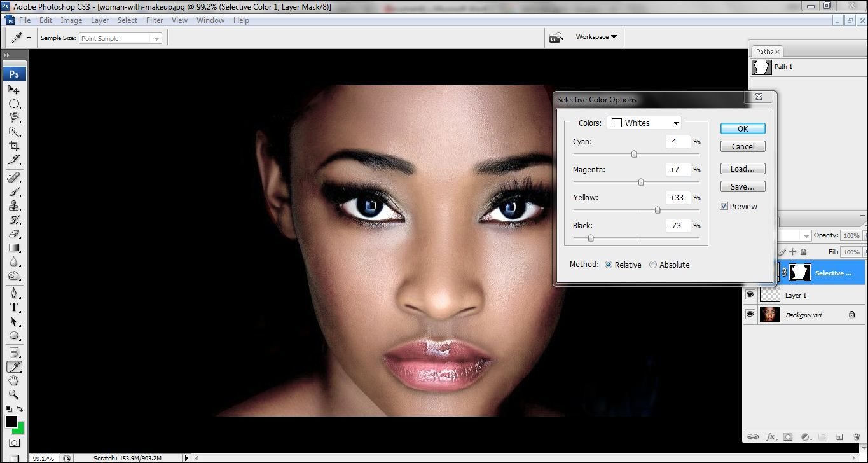Click the Save... button

click(x=743, y=186)
